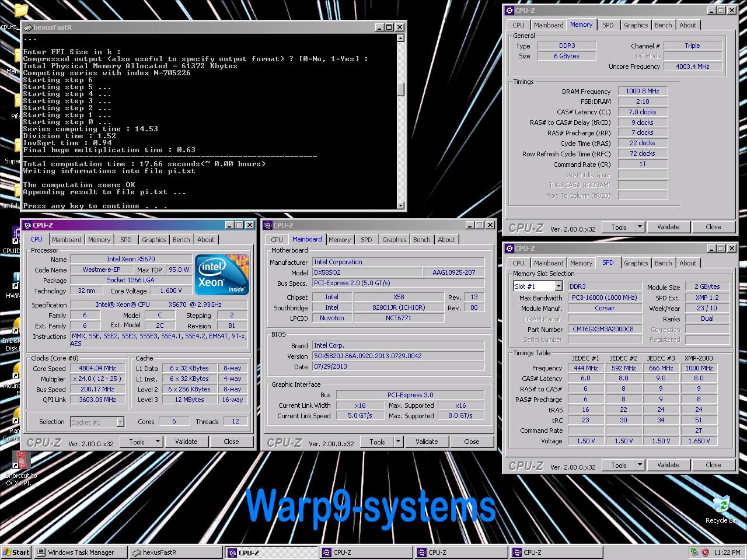
Task: Click the hexusFastR scrollbar down arrow
Action: point(400,205)
